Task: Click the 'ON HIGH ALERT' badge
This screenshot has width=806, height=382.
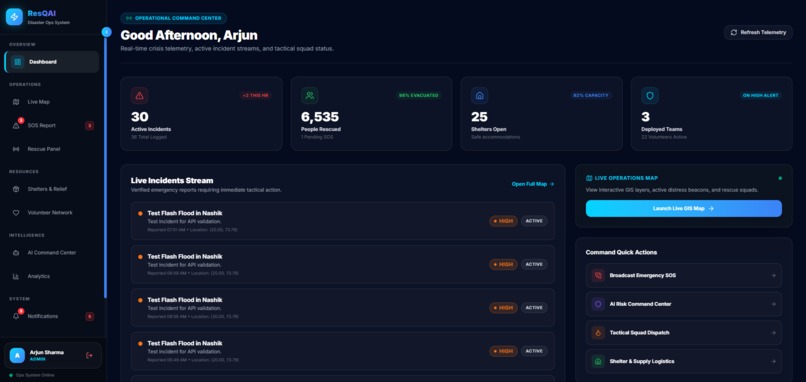Action: coord(761,96)
